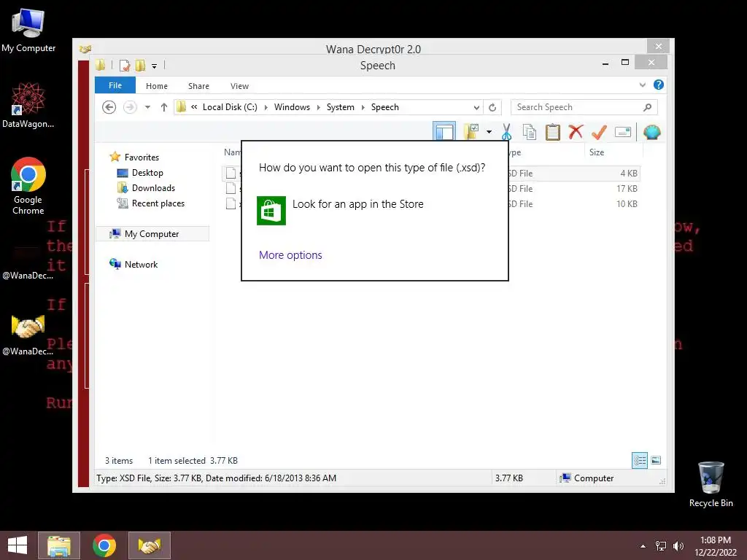Open DataWagon desktop shortcut

28,105
